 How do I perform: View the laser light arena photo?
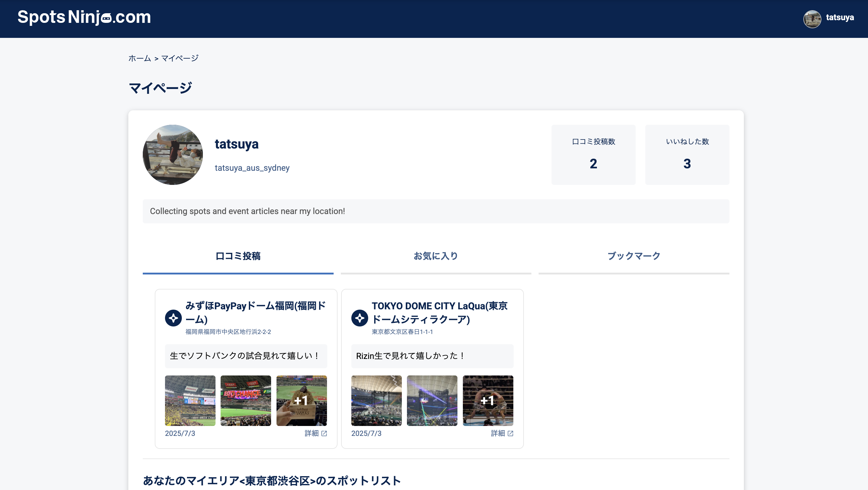pos(432,400)
